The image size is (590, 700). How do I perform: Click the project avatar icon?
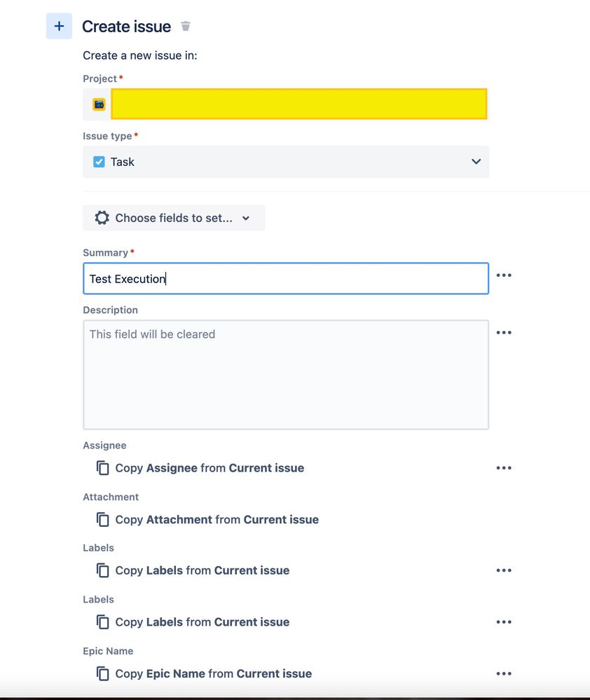[99, 104]
